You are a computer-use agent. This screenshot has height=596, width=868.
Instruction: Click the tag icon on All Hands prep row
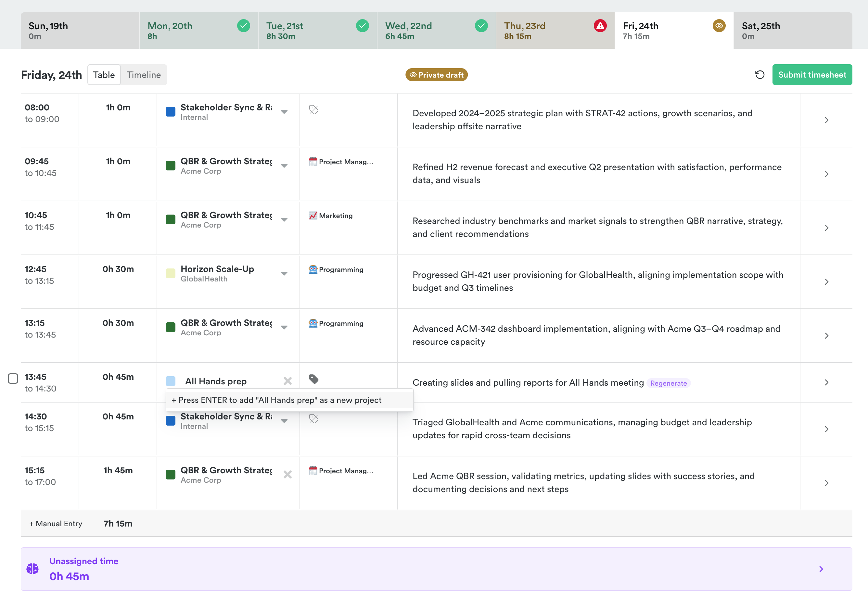click(x=313, y=379)
